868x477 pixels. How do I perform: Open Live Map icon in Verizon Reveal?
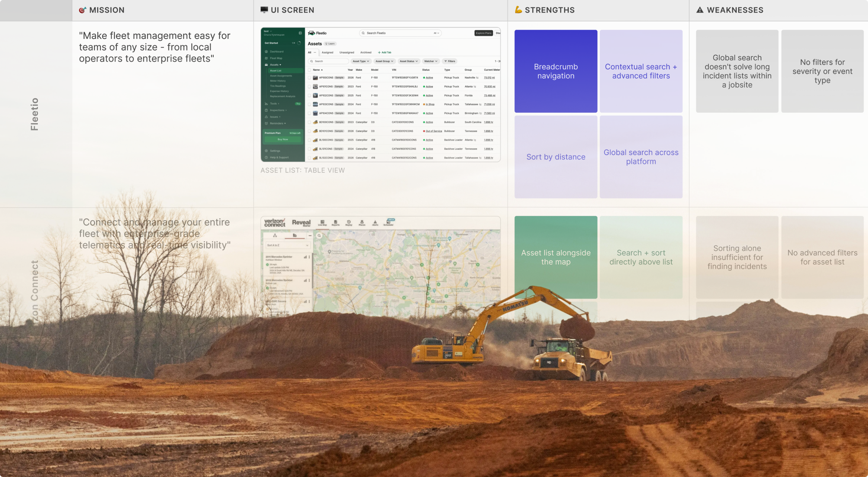(x=322, y=223)
